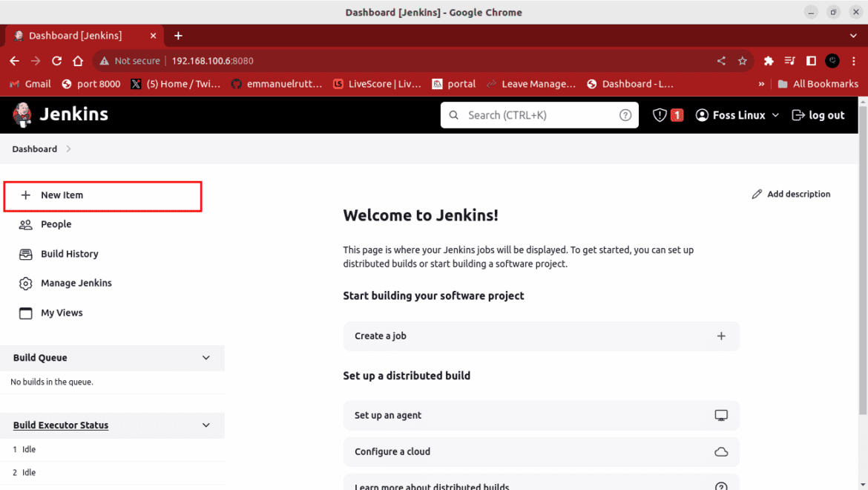
Task: Click the notification bell showing 1 alert
Action: (x=666, y=115)
